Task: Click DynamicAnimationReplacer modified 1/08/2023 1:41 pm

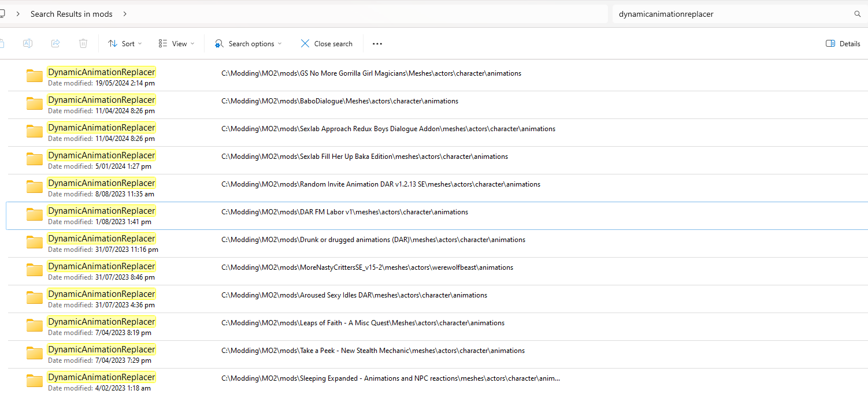Action: [102, 211]
